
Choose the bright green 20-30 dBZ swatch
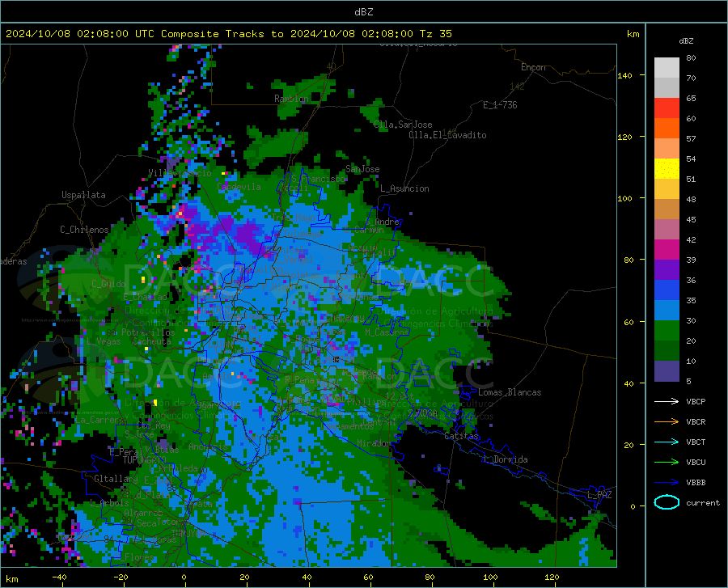click(x=667, y=331)
